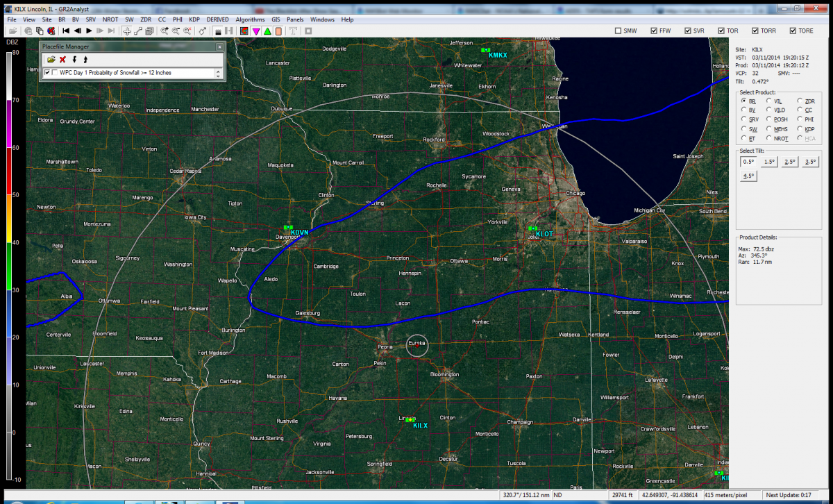Click the KILX radar site marker
The image size is (833, 504).
click(x=410, y=419)
